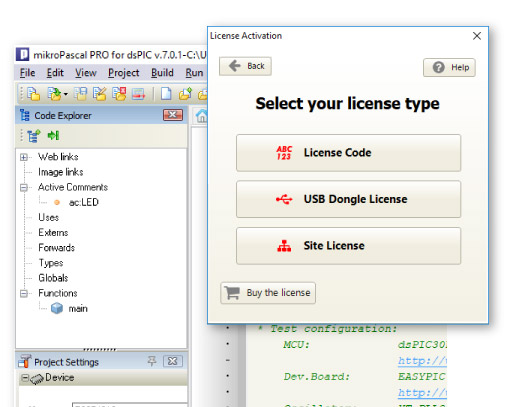Open the Run menu
The image size is (517, 407).
click(x=194, y=73)
